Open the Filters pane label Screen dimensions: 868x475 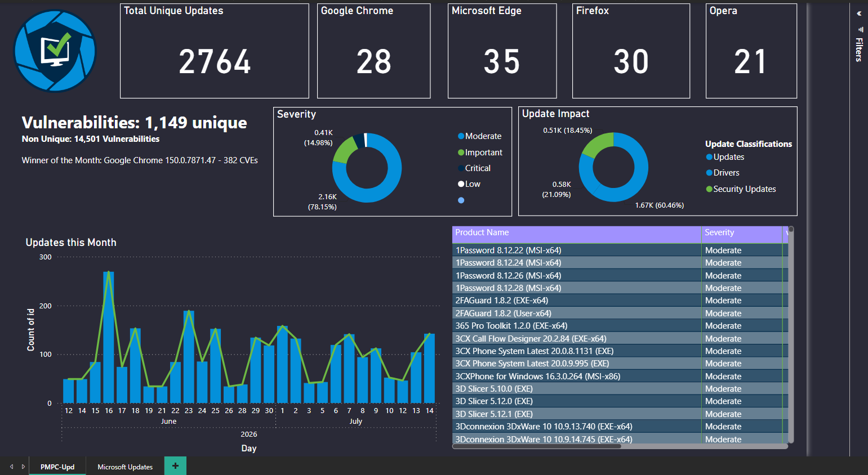pyautogui.click(x=859, y=50)
